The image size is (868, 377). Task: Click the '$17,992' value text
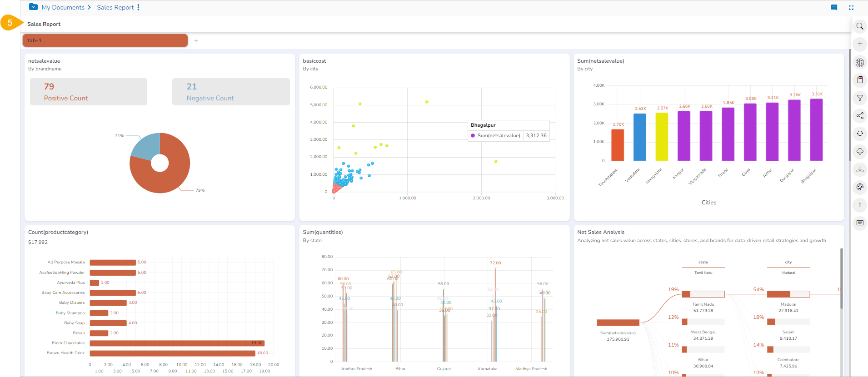pyautogui.click(x=38, y=242)
